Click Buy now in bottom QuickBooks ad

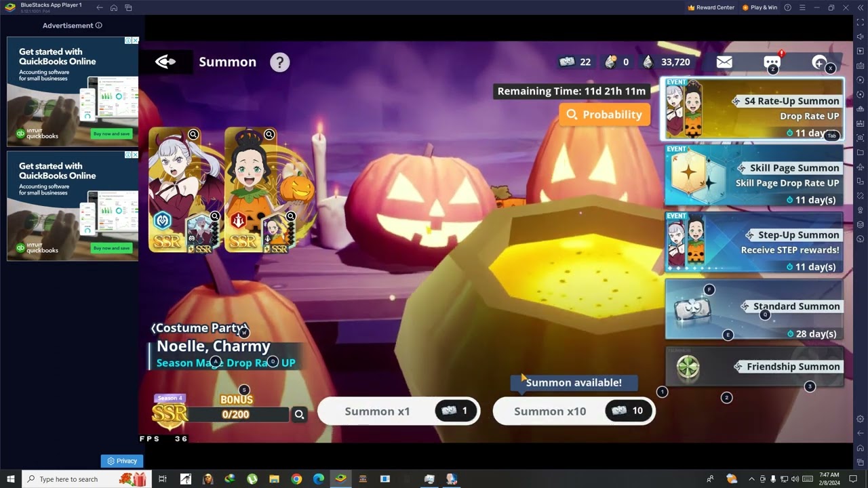click(111, 248)
